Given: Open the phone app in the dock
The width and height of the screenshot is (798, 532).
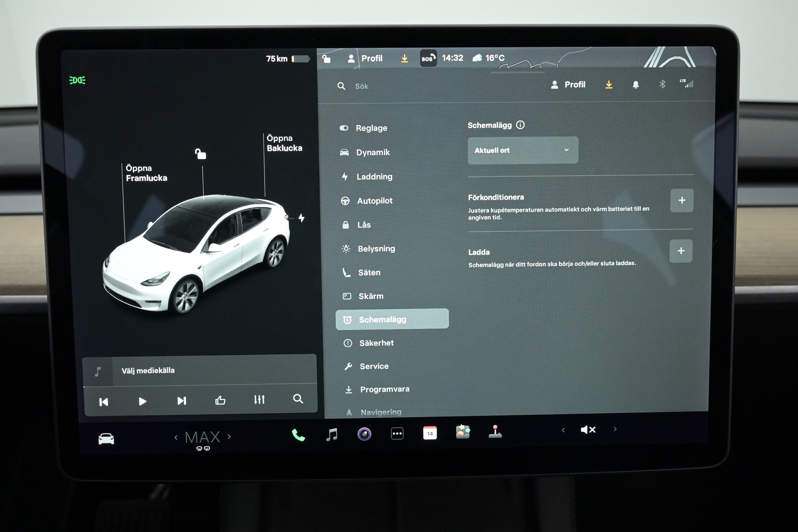Looking at the screenshot, I should [x=298, y=435].
